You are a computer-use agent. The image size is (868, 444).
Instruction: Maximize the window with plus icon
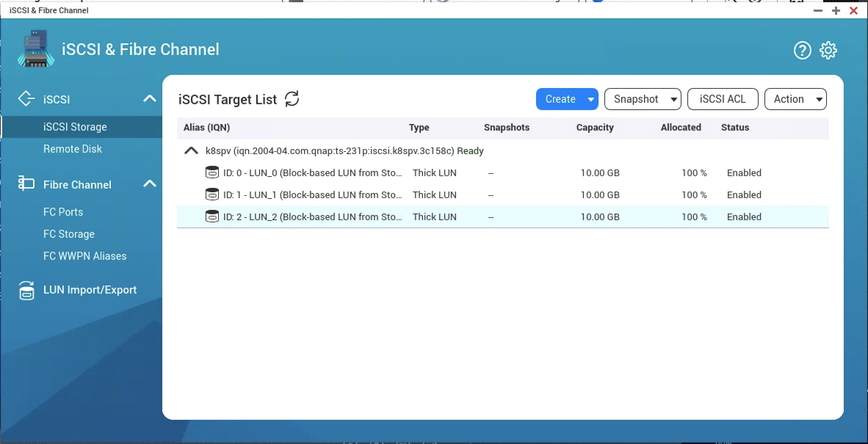[836, 11]
